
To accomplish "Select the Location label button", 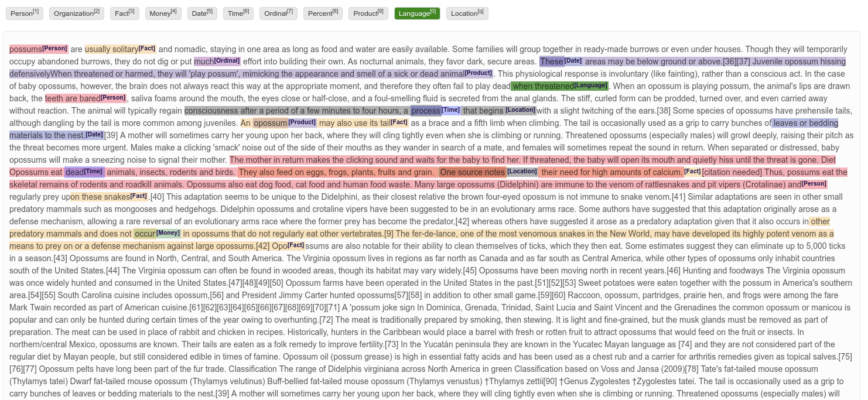I will (x=467, y=13).
